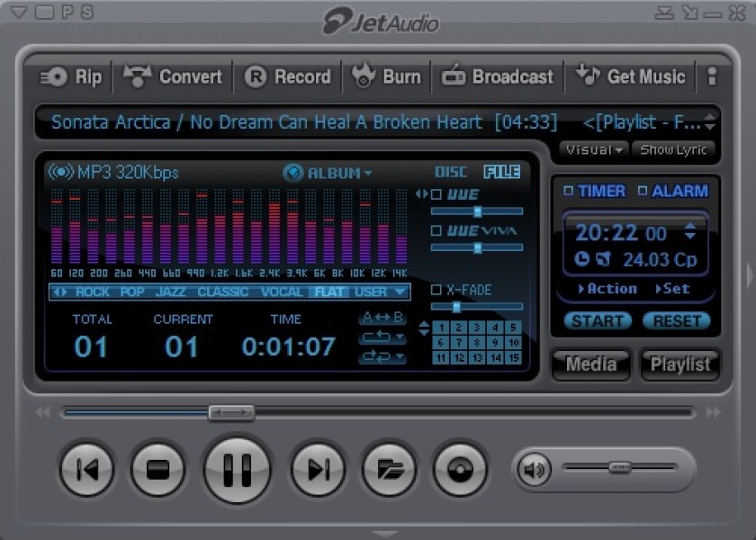Enable the ALARM checkbox

coord(643,191)
